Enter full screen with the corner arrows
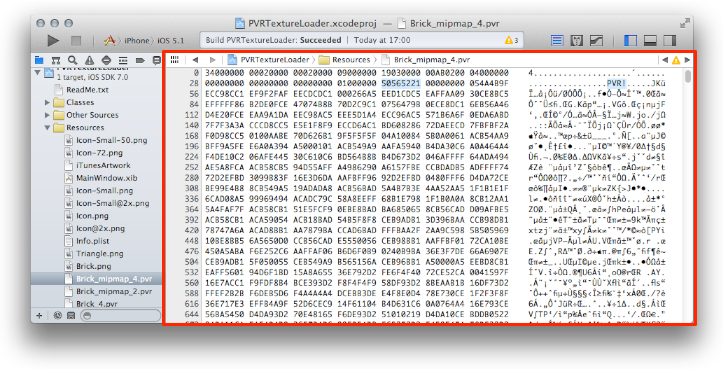 click(684, 23)
